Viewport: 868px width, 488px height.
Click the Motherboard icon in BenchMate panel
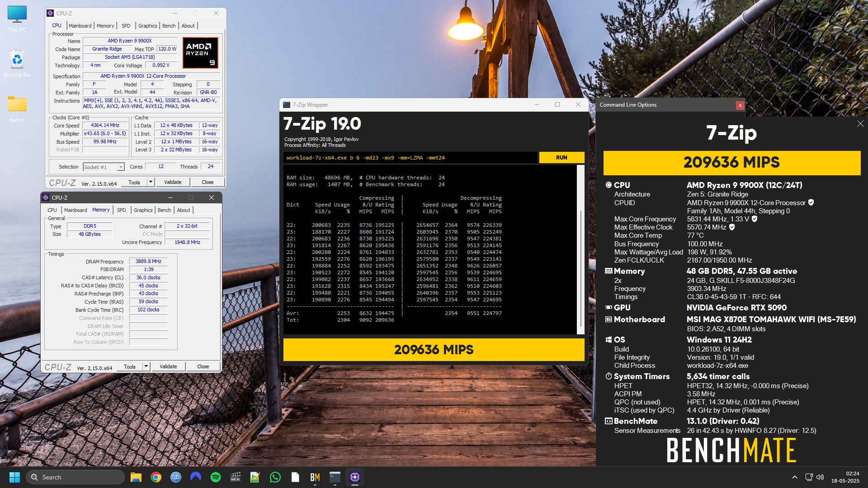coord(609,319)
